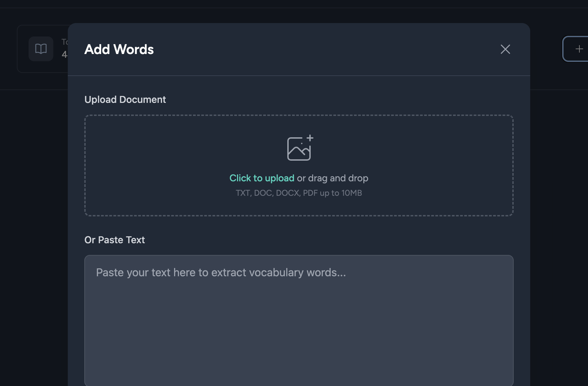Click the dark backdrop below the book card

pos(34,206)
